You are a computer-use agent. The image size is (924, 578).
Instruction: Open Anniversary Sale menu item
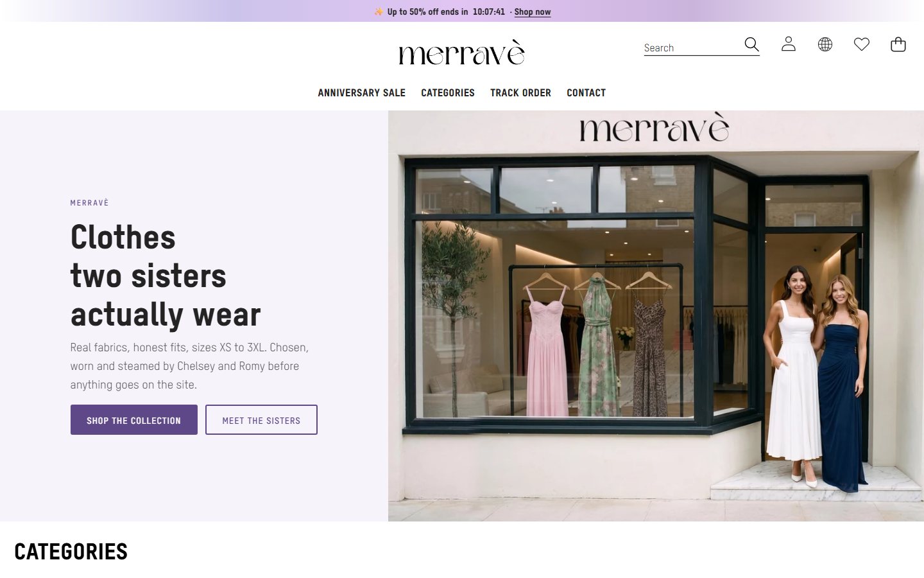tap(362, 93)
